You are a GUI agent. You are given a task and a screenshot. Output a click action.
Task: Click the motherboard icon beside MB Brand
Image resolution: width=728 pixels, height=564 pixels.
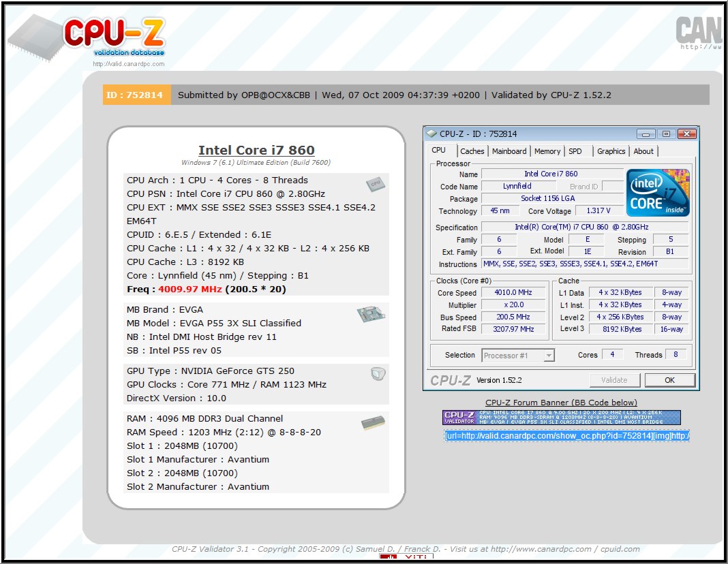click(371, 314)
